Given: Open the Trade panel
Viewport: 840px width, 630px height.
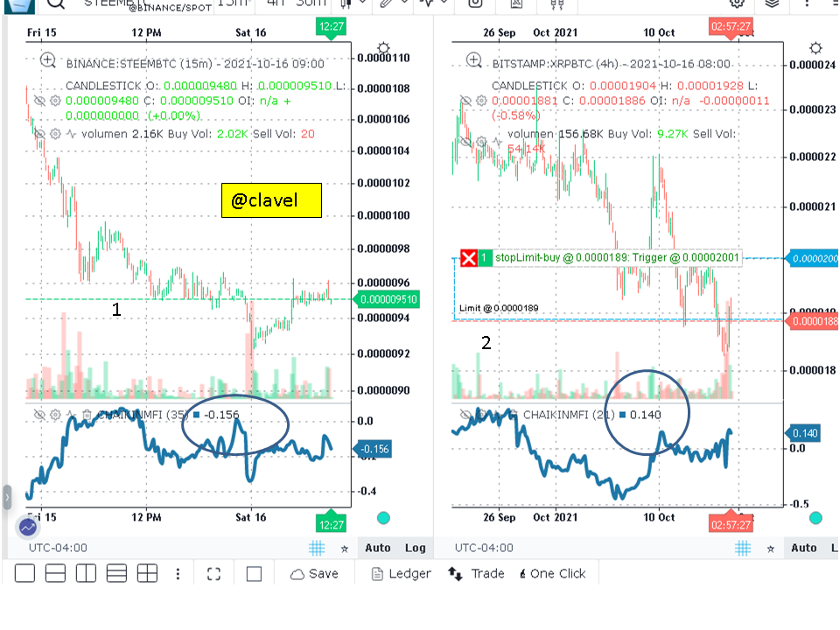Looking at the screenshot, I should pos(476,574).
